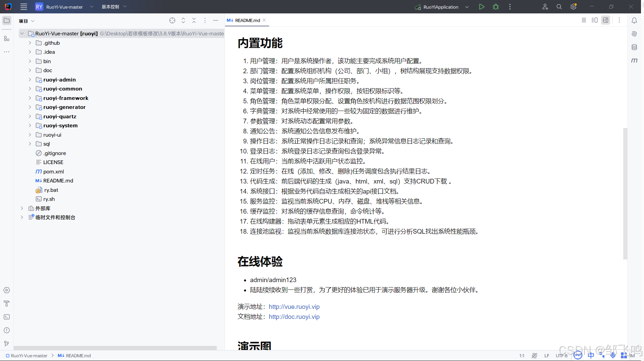The image size is (644, 361).
Task: Expand all in project tree
Action: coord(183,20)
